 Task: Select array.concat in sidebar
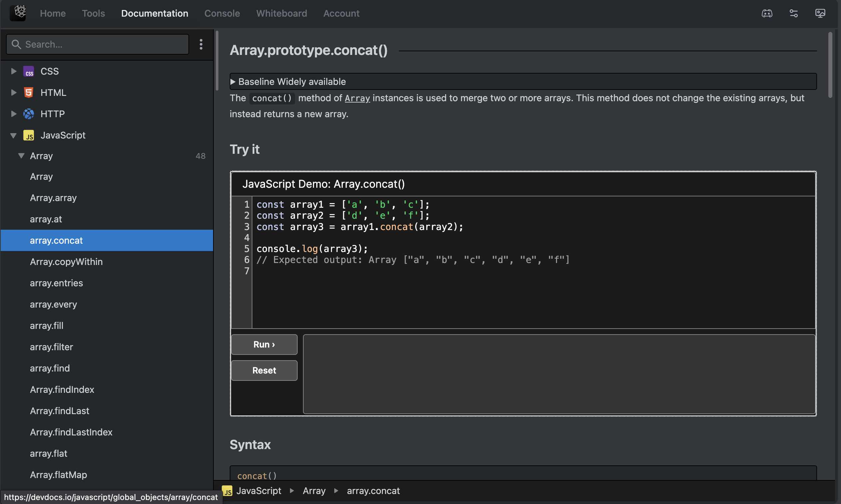coord(107,240)
